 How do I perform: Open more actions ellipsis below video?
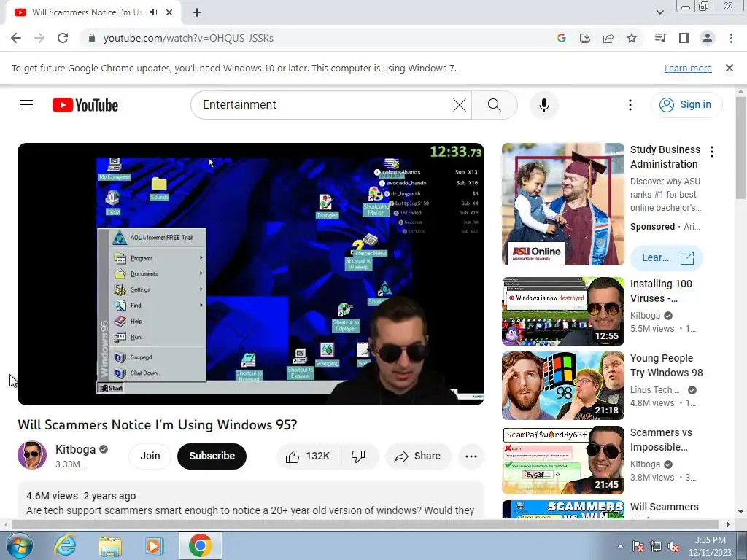point(471,456)
